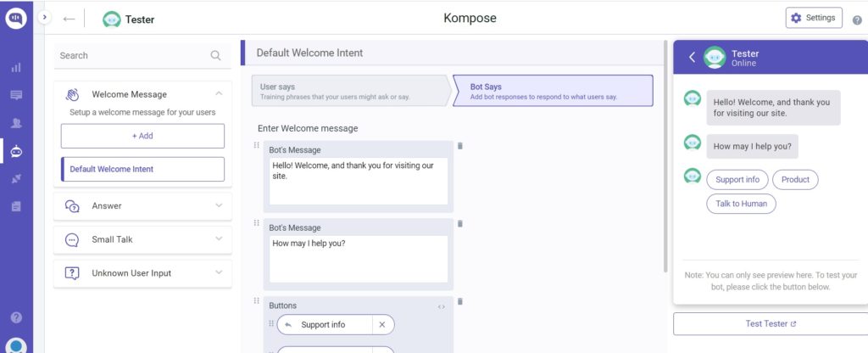The width and height of the screenshot is (868, 353).
Task: Expand the Small Talk section chevron
Action: (x=219, y=238)
